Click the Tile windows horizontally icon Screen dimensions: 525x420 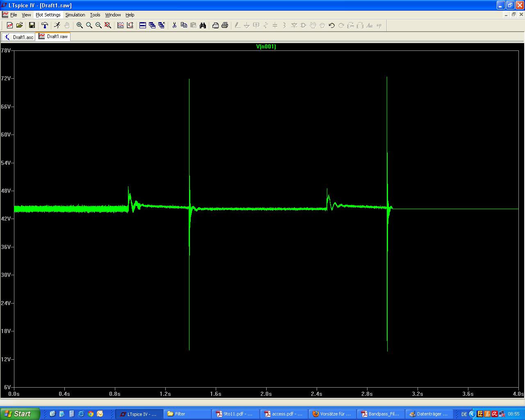coord(143,25)
